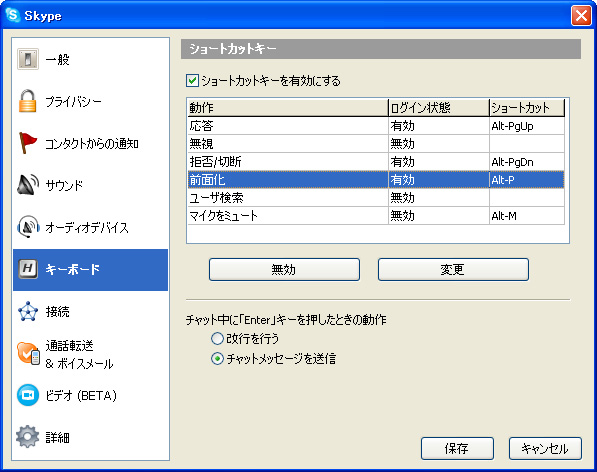Select the 応答 shortcut row
Screen dimensions: 597x472
(x=376, y=126)
